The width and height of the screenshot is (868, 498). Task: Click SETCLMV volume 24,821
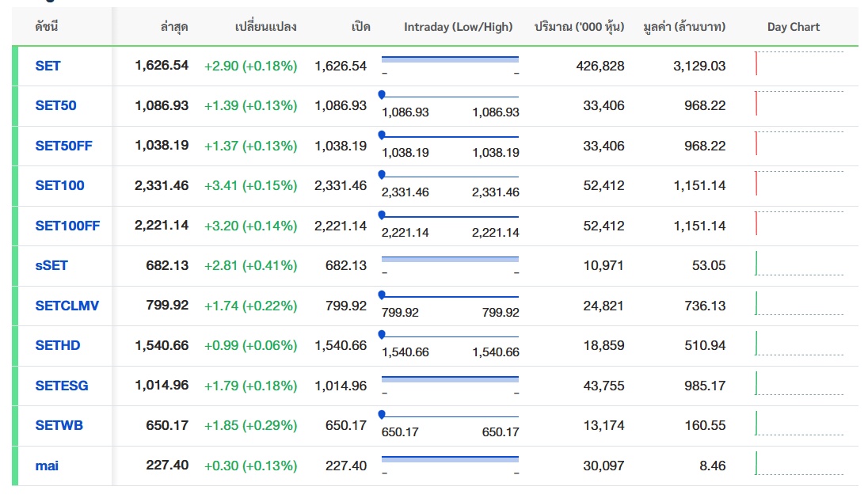603,306
